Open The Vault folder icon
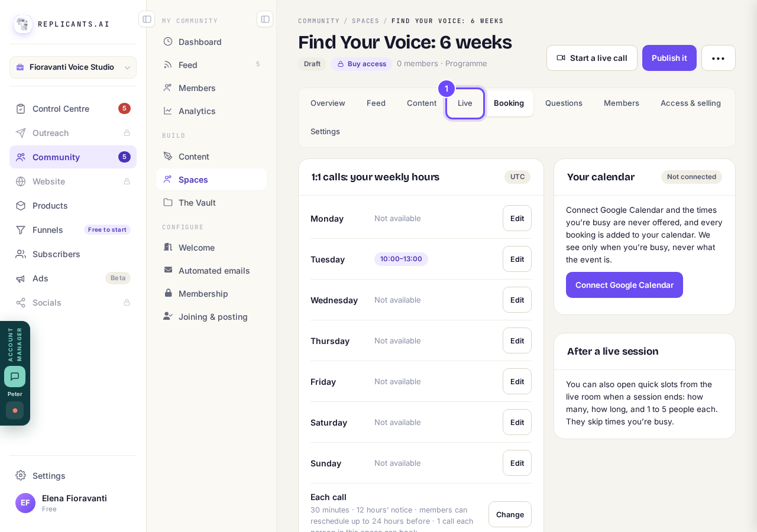Viewport: 757px width, 532px height. (x=168, y=202)
